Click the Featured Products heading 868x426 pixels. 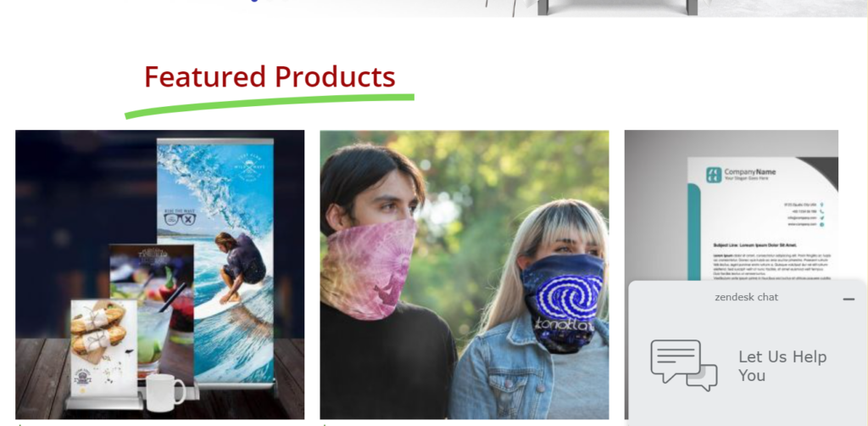(x=270, y=76)
